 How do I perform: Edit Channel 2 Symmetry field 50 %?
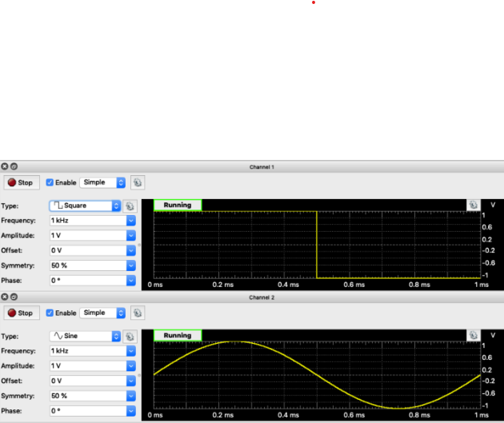coord(88,396)
